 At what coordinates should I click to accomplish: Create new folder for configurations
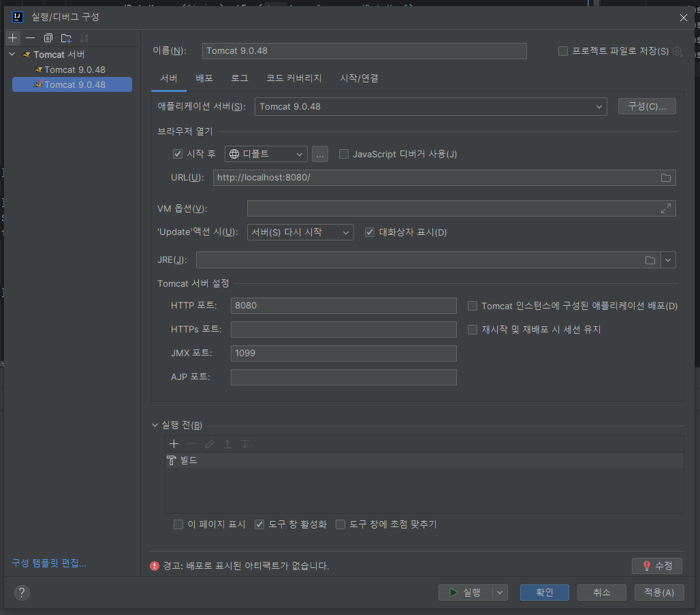tap(66, 38)
